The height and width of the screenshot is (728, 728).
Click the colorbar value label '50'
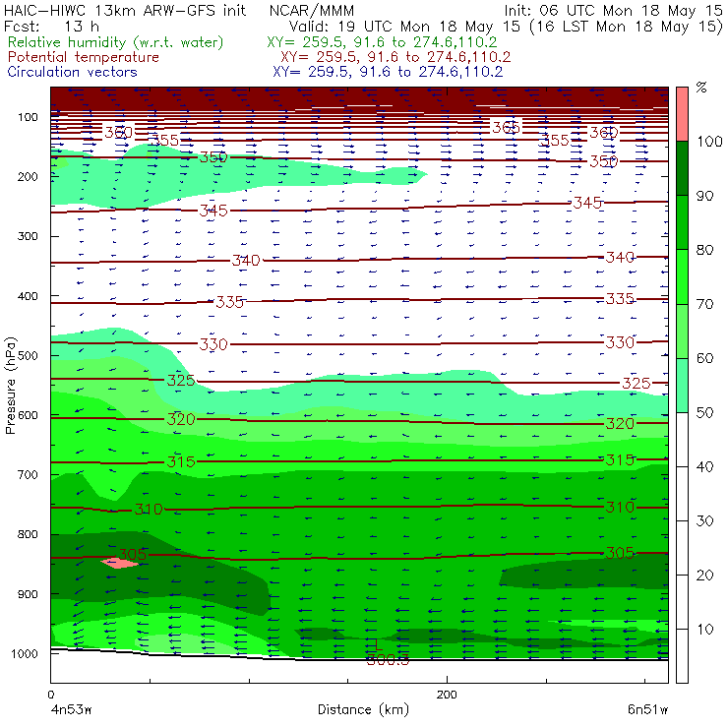coord(704,412)
